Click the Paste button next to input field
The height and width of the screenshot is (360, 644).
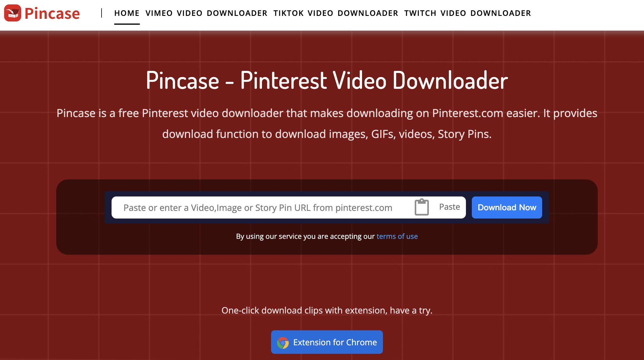pos(437,207)
